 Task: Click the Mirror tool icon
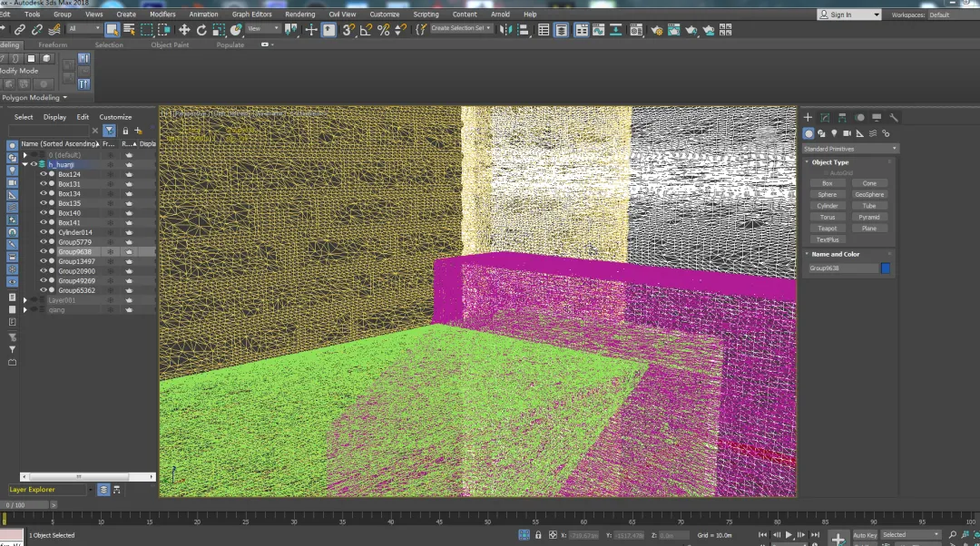point(505,30)
